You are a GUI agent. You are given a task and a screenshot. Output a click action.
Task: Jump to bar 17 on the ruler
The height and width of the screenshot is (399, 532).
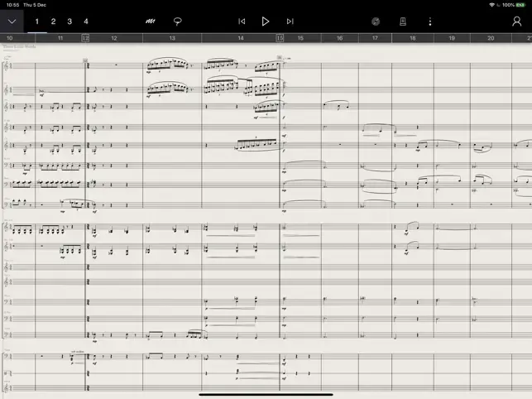(375, 38)
